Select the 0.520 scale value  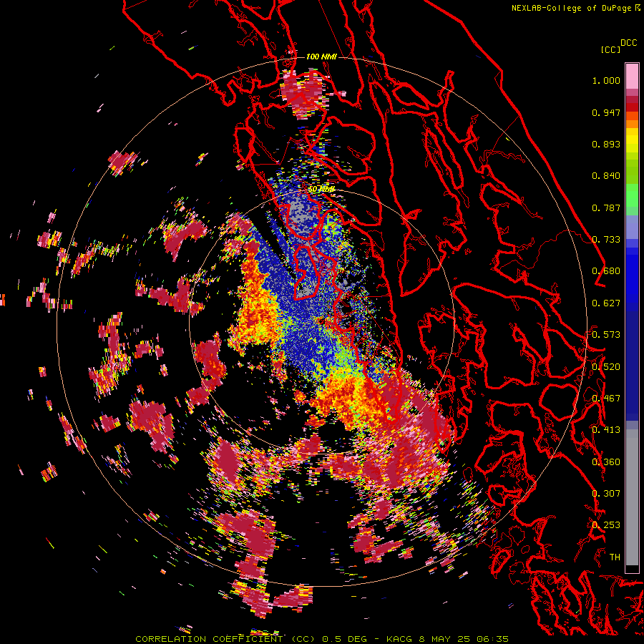[606, 367]
